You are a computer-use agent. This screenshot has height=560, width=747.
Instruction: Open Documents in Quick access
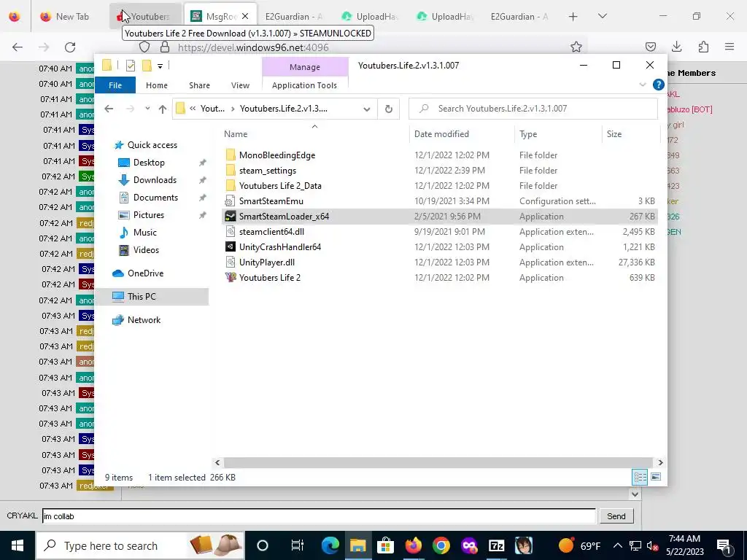pyautogui.click(x=155, y=197)
